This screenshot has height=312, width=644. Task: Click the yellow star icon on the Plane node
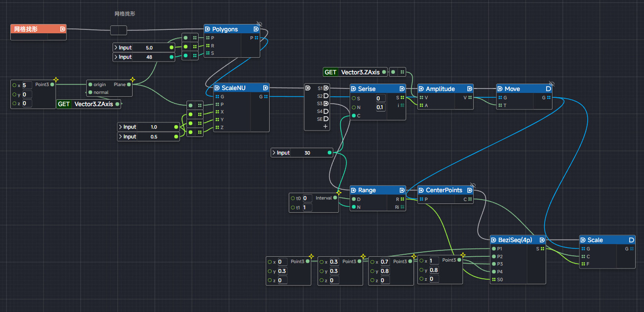[x=132, y=79]
